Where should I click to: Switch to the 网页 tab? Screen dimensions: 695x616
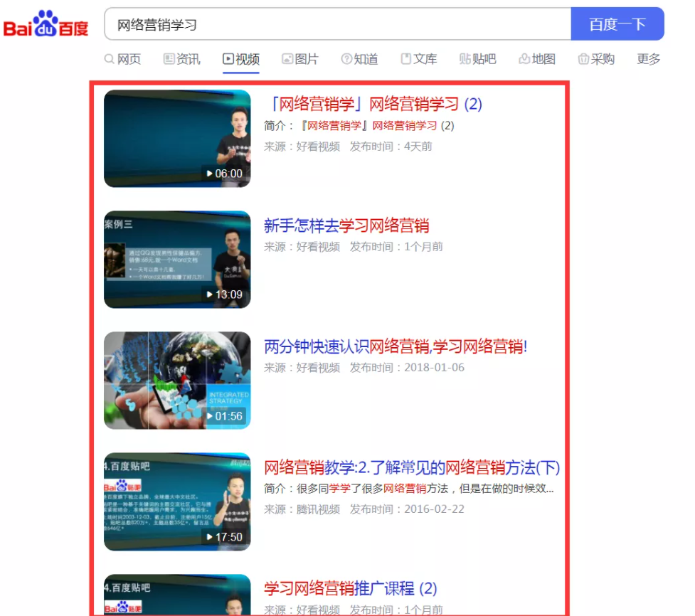tap(123, 59)
